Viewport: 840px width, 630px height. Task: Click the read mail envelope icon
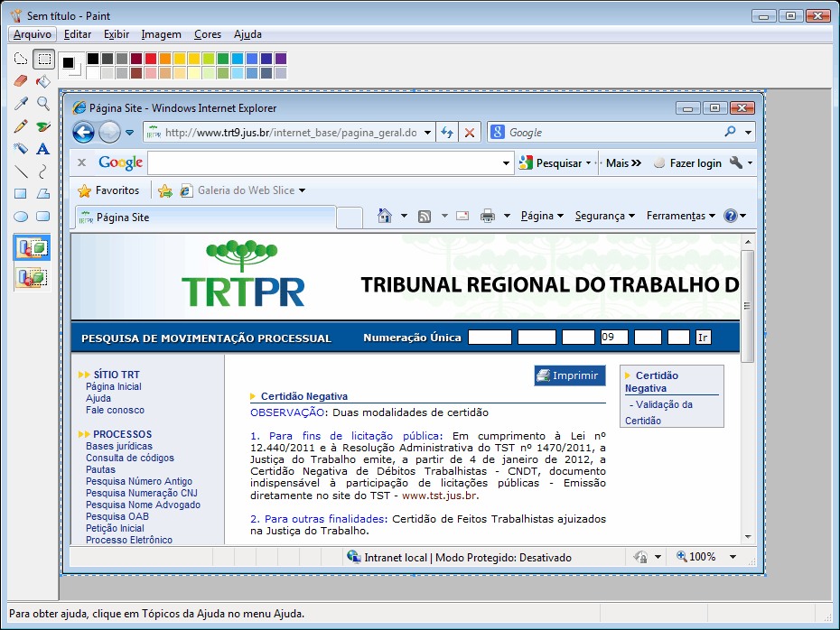462,217
